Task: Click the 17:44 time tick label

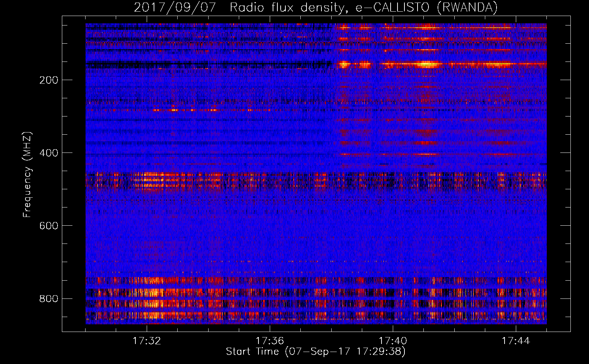Action: [516, 341]
